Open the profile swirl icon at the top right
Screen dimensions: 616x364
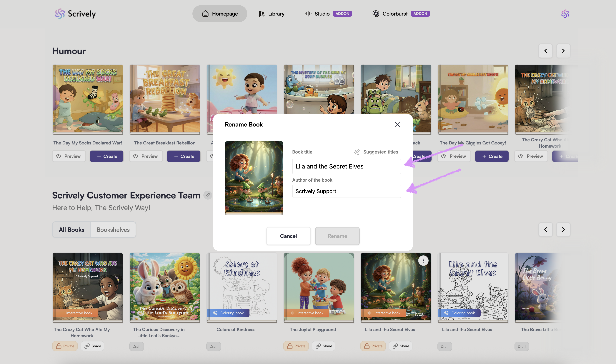(x=565, y=14)
